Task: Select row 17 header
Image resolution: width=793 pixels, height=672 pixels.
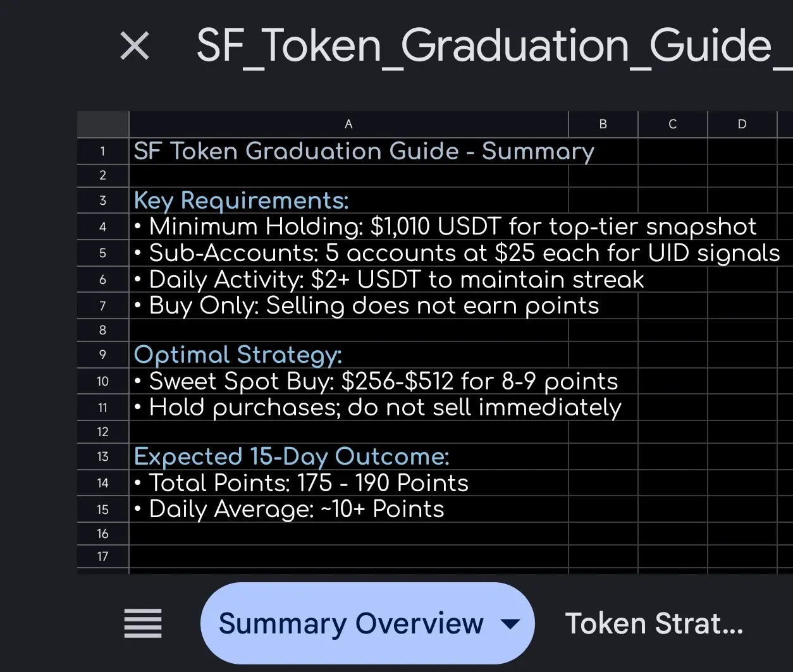Action: point(102,556)
